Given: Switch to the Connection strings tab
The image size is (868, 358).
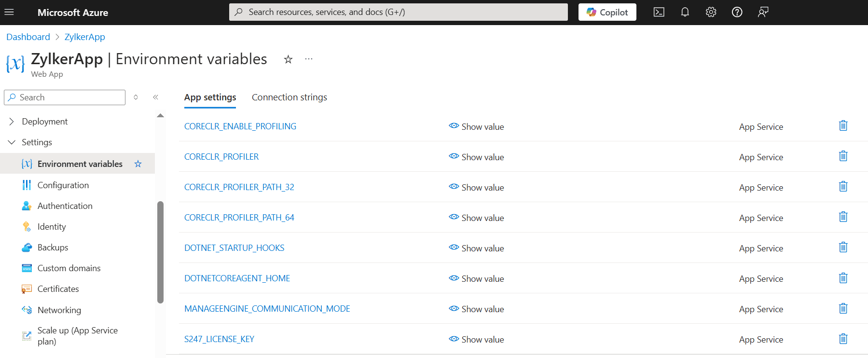Looking at the screenshot, I should [289, 97].
